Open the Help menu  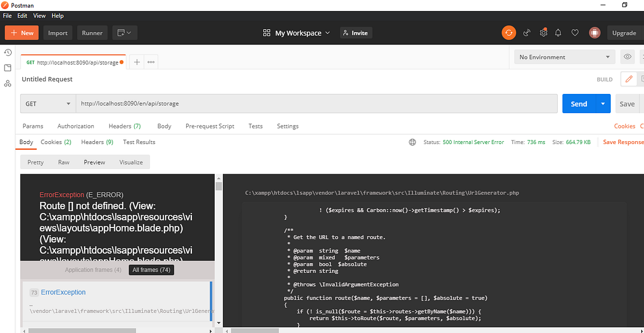58,16
